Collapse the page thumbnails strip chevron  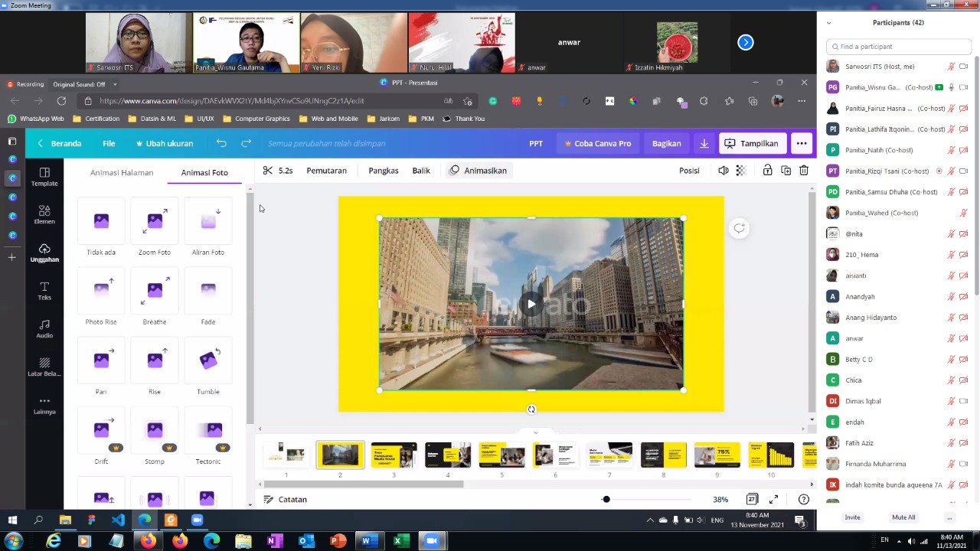click(x=535, y=432)
